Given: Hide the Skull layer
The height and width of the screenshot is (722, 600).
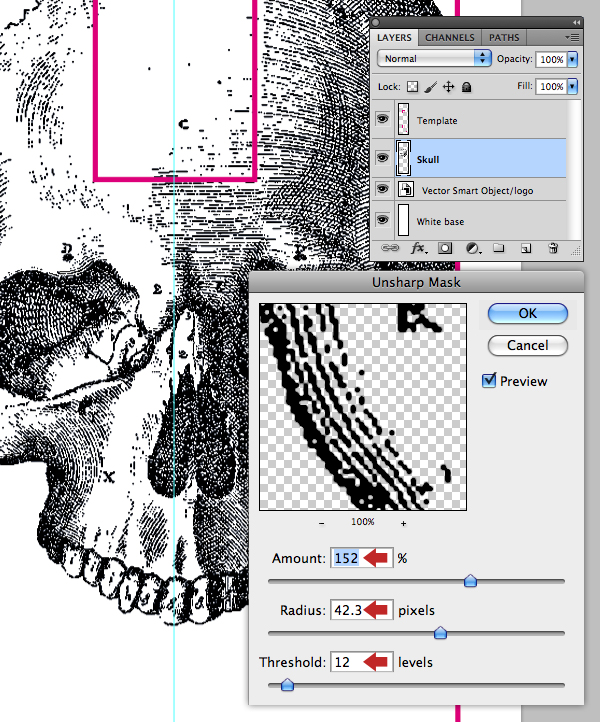Looking at the screenshot, I should pos(382,158).
